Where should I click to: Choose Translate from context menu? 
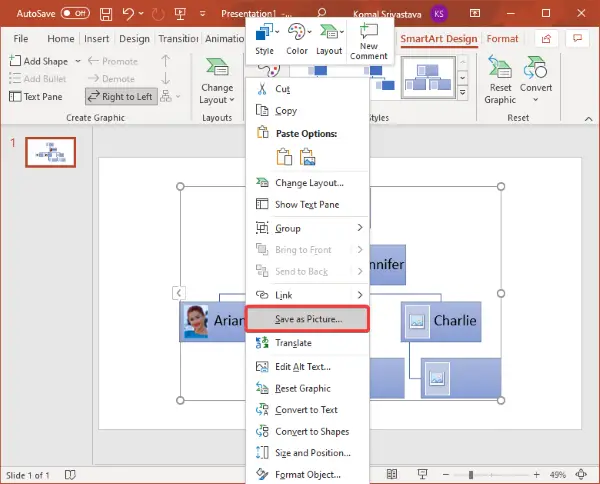pos(307,342)
